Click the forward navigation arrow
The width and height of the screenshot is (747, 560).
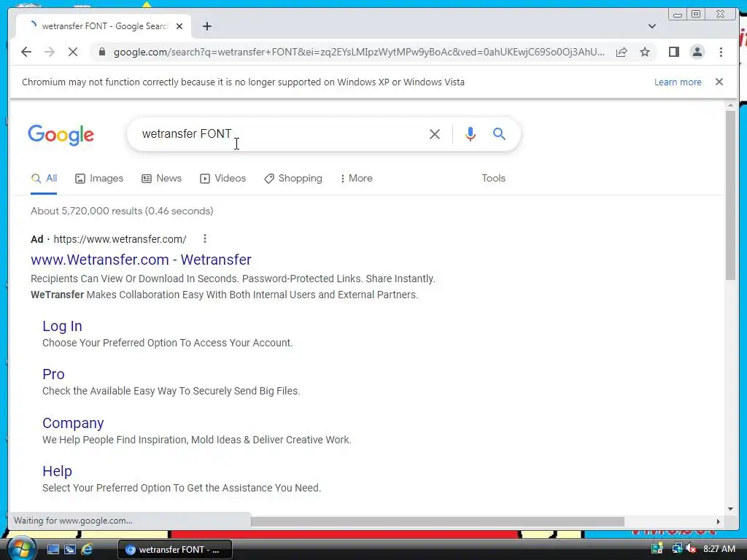(x=50, y=52)
